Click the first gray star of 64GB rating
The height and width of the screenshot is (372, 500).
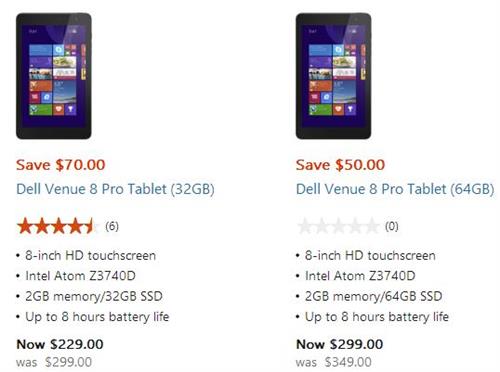(x=305, y=226)
